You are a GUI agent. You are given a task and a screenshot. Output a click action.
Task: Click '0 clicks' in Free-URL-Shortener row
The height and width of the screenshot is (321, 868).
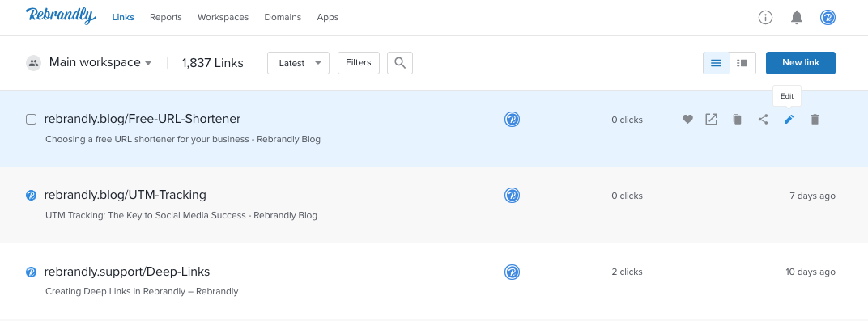(628, 120)
